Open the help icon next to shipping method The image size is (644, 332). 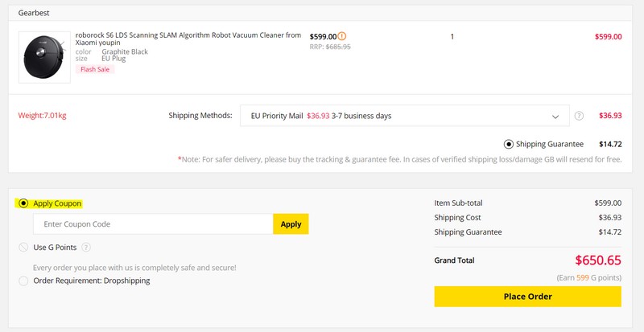tap(579, 116)
